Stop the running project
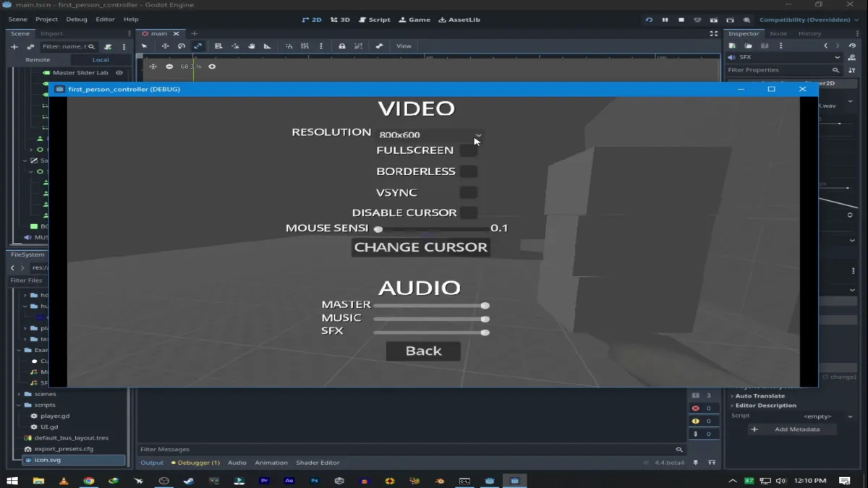The image size is (868, 488). (x=681, y=20)
